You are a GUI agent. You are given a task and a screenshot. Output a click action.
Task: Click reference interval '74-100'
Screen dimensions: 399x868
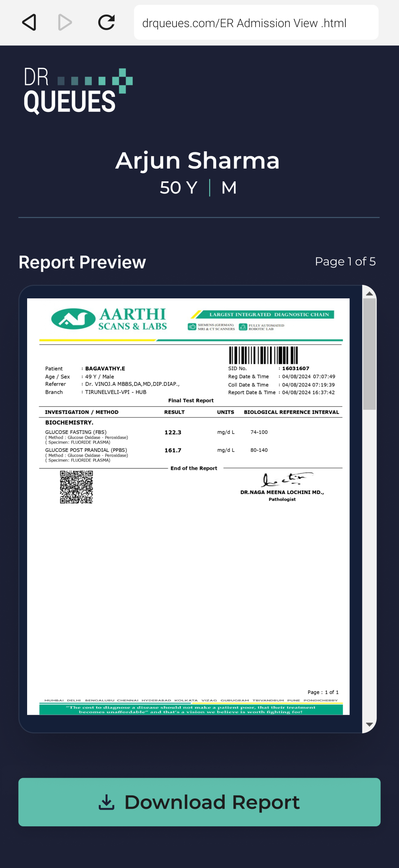[x=259, y=432]
